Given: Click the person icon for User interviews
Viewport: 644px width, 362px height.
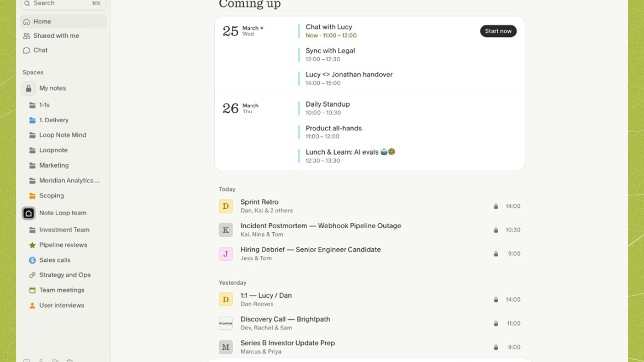Looking at the screenshot, I should (x=32, y=305).
